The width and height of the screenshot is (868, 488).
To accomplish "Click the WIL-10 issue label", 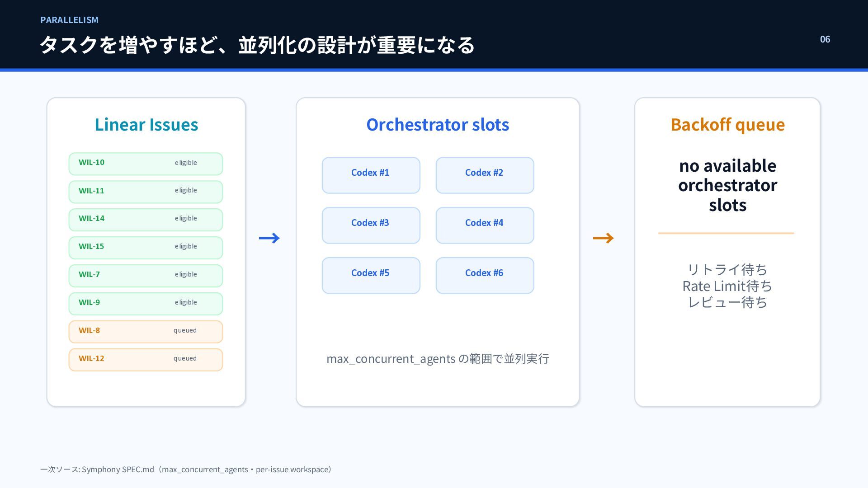I will [91, 163].
